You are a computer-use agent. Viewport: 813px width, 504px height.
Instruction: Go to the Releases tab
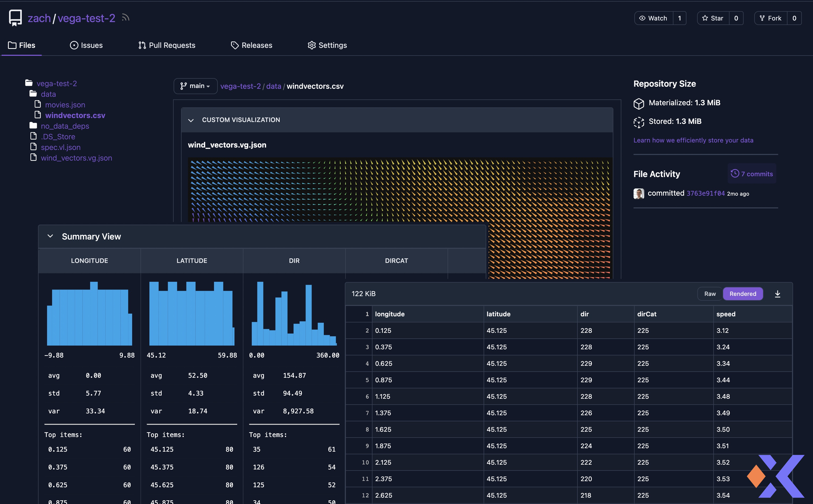pos(252,45)
